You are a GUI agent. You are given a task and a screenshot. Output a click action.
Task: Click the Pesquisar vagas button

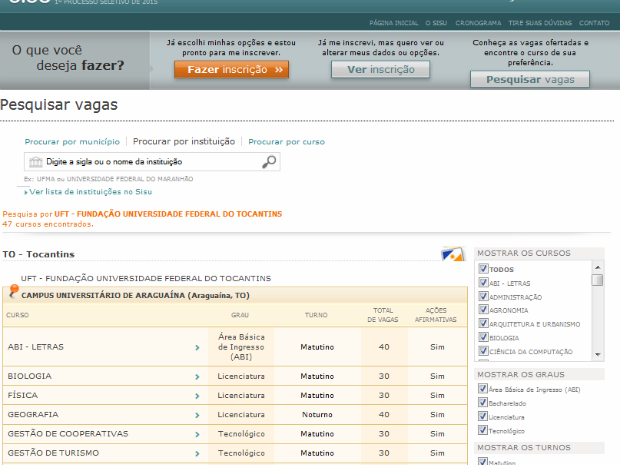[530, 79]
